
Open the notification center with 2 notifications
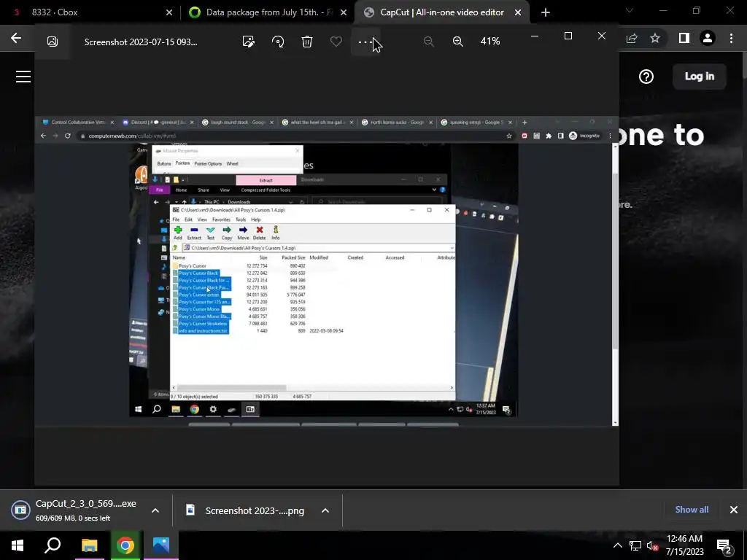click(724, 545)
